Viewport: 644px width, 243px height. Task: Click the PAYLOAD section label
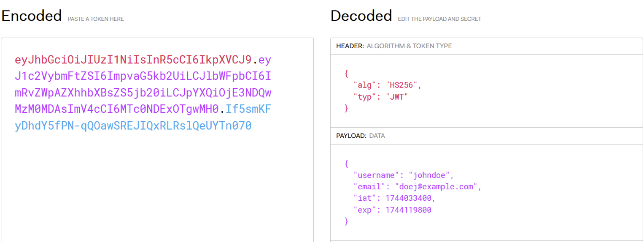click(351, 136)
